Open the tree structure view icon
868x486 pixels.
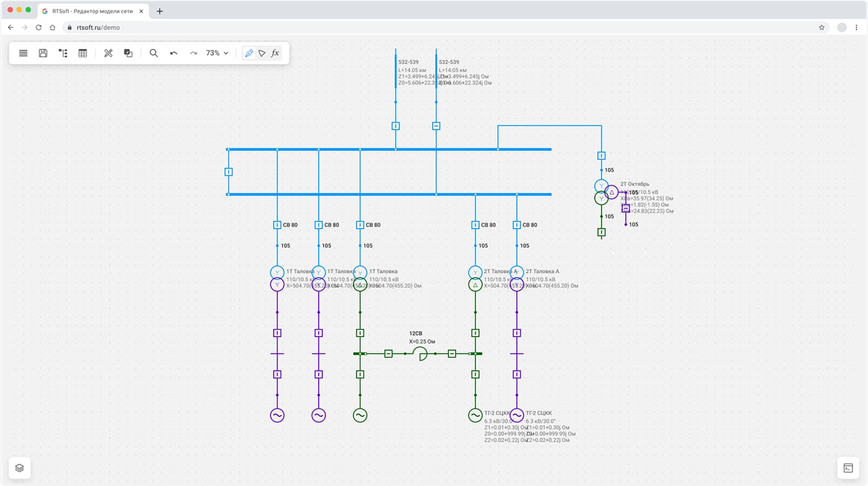(63, 54)
